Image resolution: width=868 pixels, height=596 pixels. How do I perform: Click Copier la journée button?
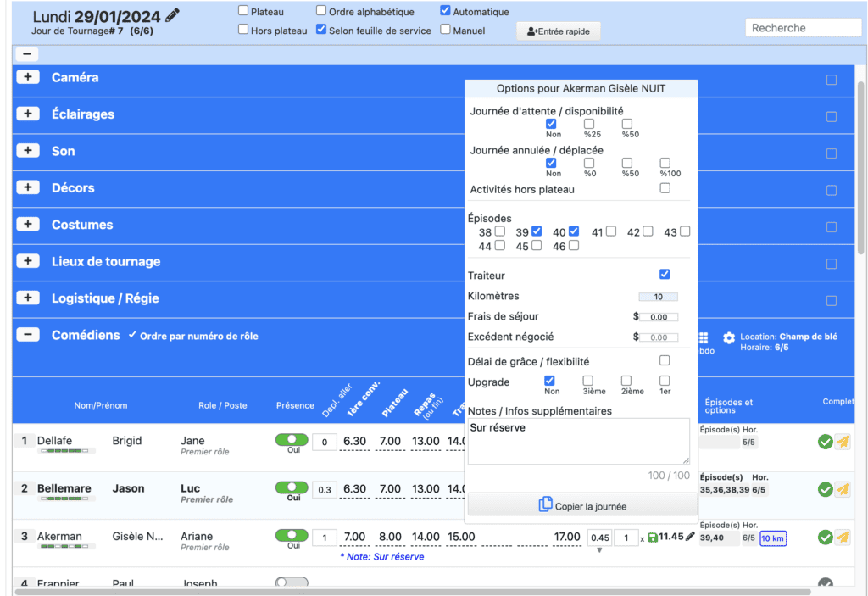tap(582, 505)
